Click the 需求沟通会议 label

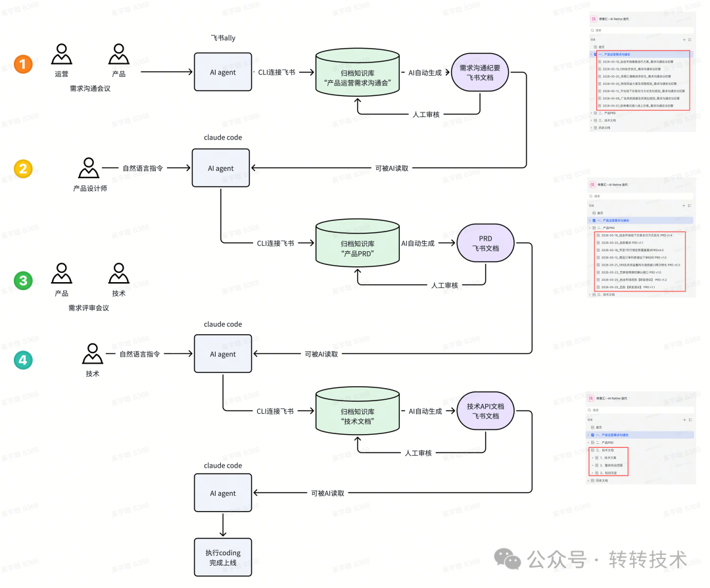90,89
